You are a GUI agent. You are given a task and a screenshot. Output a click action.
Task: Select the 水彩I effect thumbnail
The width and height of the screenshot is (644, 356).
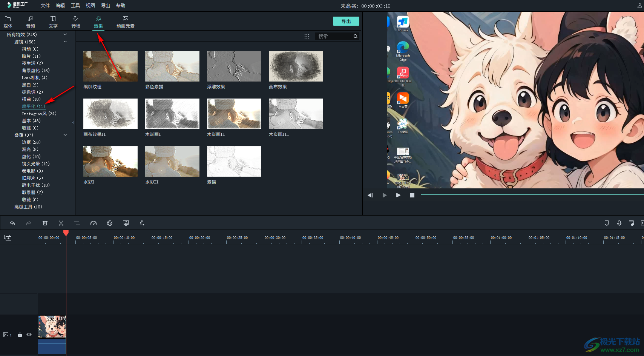(x=110, y=161)
